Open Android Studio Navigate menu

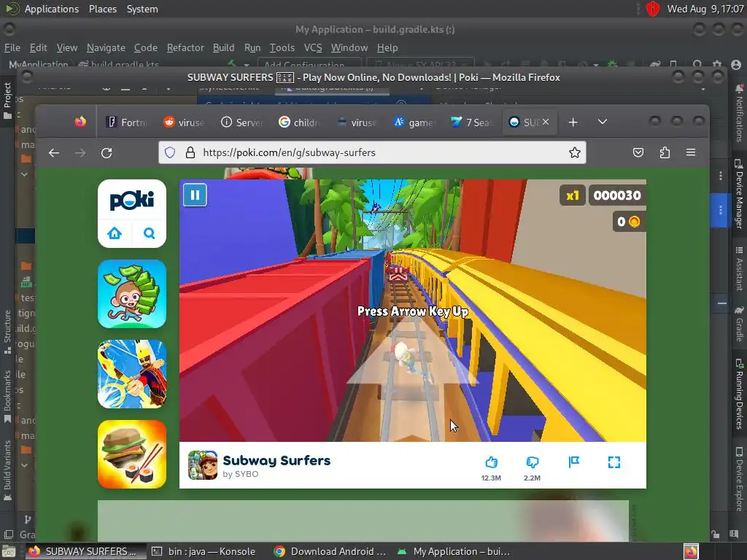[106, 47]
